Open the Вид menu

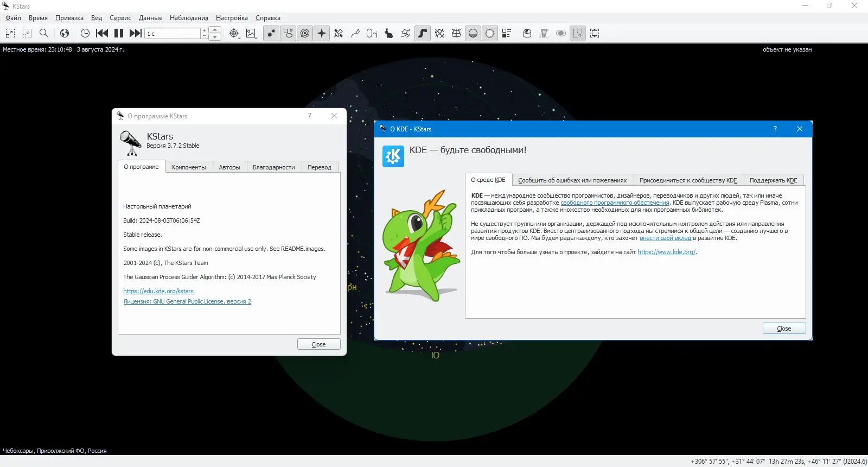pyautogui.click(x=97, y=18)
